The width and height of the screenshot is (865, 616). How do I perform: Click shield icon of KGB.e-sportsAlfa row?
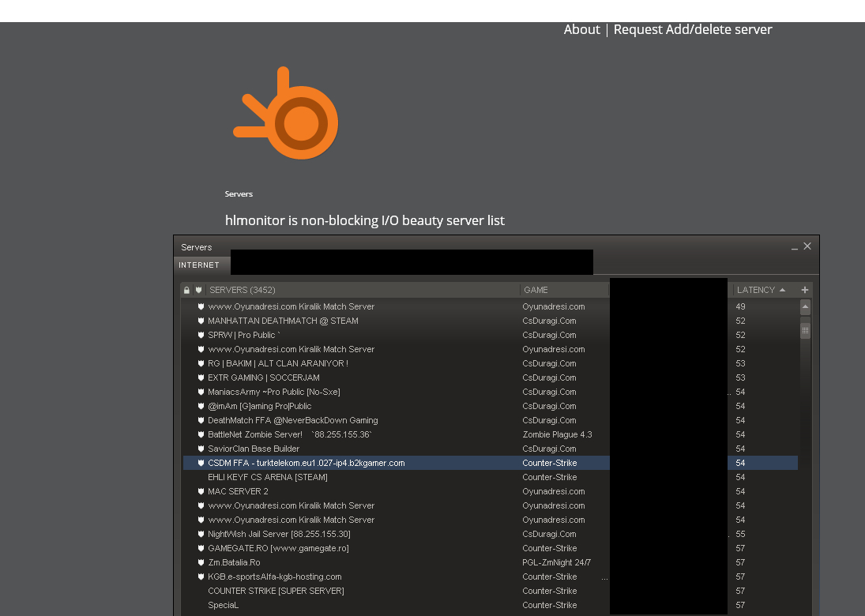click(x=201, y=577)
